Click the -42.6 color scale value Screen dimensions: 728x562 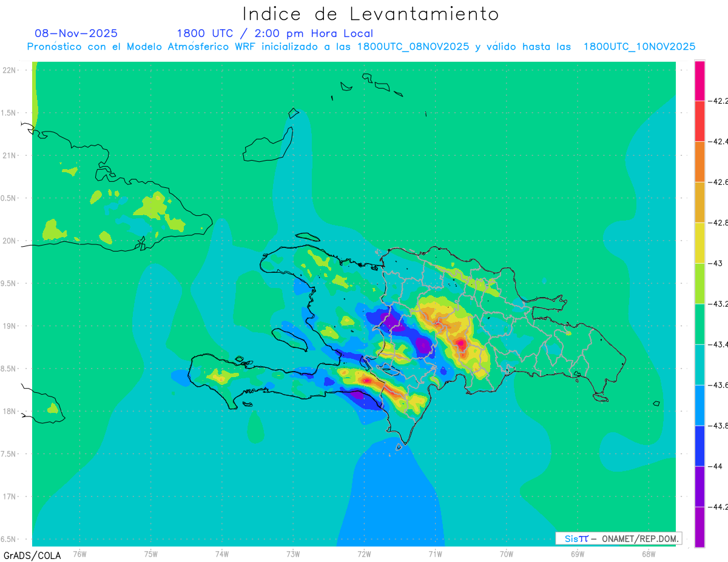click(720, 182)
